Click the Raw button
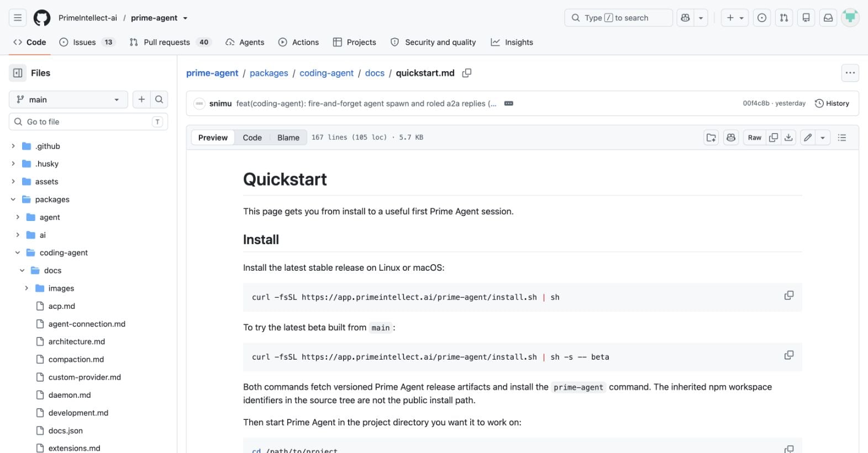Viewport: 868px width, 453px height. tap(755, 138)
